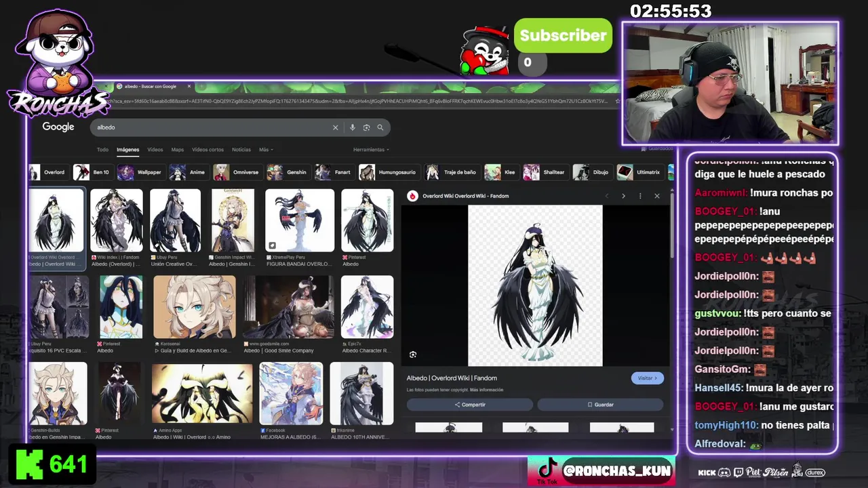Image resolution: width=868 pixels, height=488 pixels.
Task: Filter results by Ultimatrix chip
Action: 639,172
